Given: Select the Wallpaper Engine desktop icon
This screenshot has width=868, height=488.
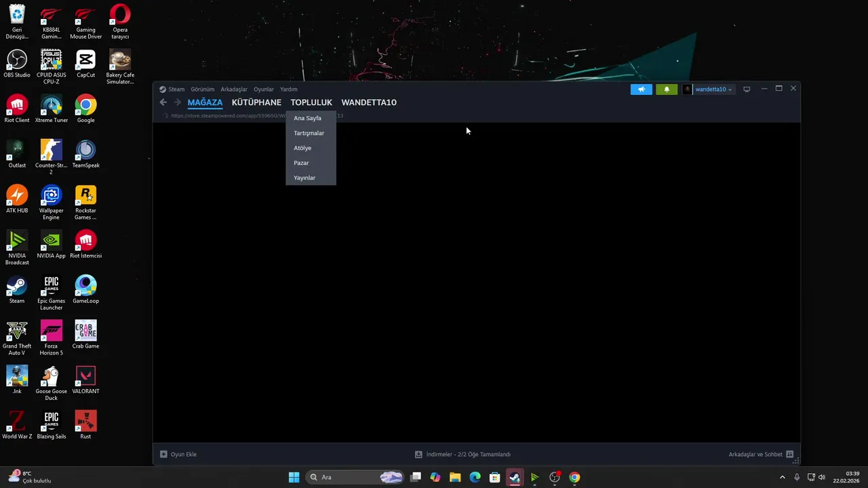Looking at the screenshot, I should pos(52,202).
